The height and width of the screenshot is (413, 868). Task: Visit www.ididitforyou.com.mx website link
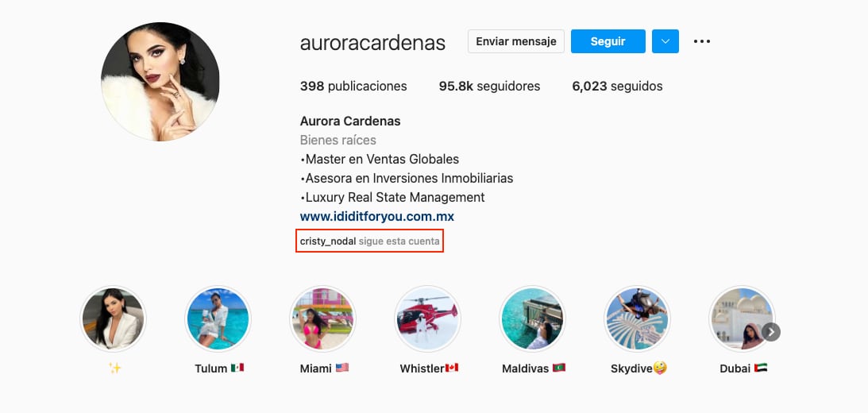point(377,217)
